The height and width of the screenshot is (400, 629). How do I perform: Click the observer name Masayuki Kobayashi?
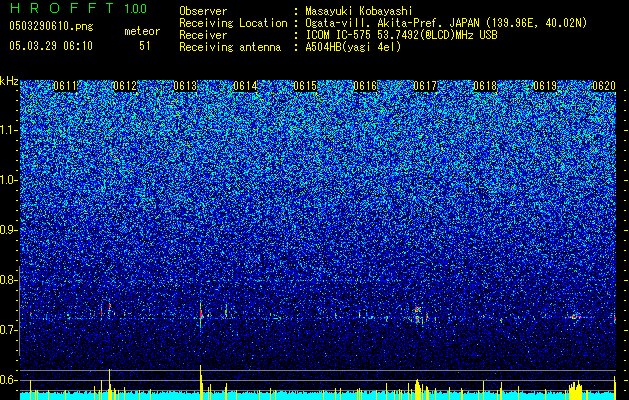coord(359,11)
